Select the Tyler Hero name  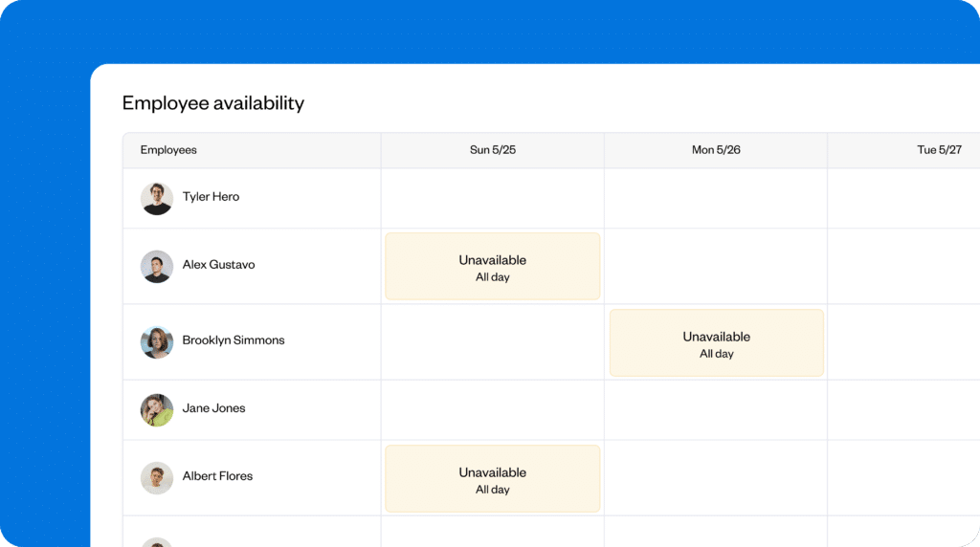point(211,197)
